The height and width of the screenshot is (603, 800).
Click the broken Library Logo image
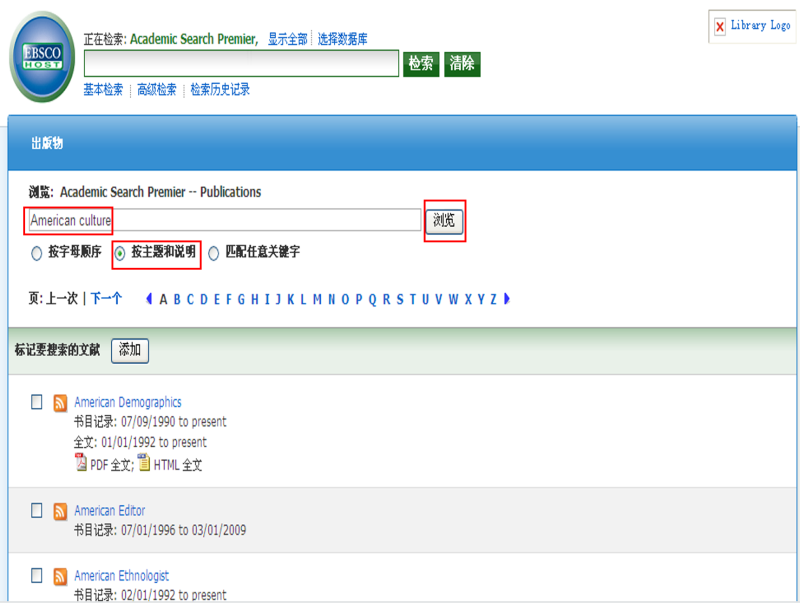pyautogui.click(x=753, y=26)
